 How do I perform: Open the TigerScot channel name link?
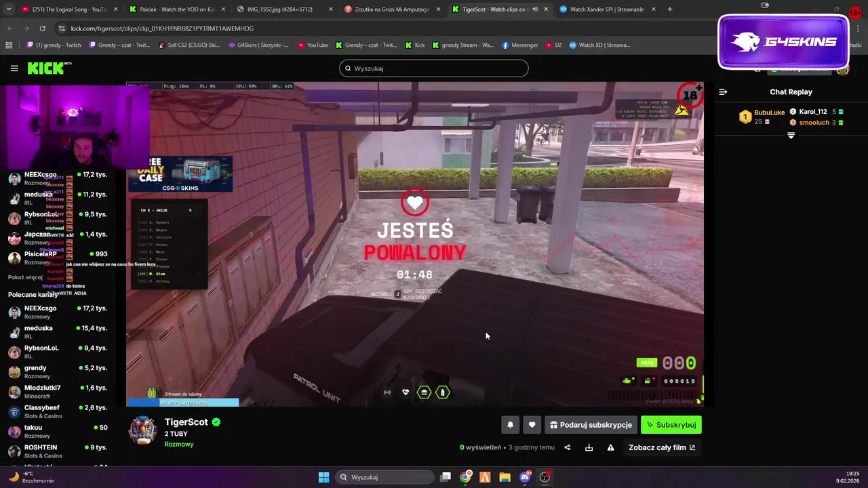pyautogui.click(x=186, y=422)
